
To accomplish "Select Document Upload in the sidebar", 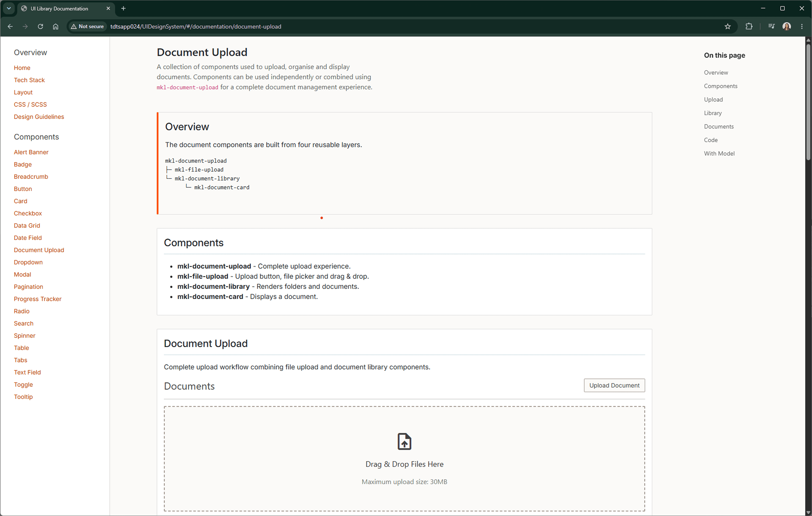I will [39, 250].
